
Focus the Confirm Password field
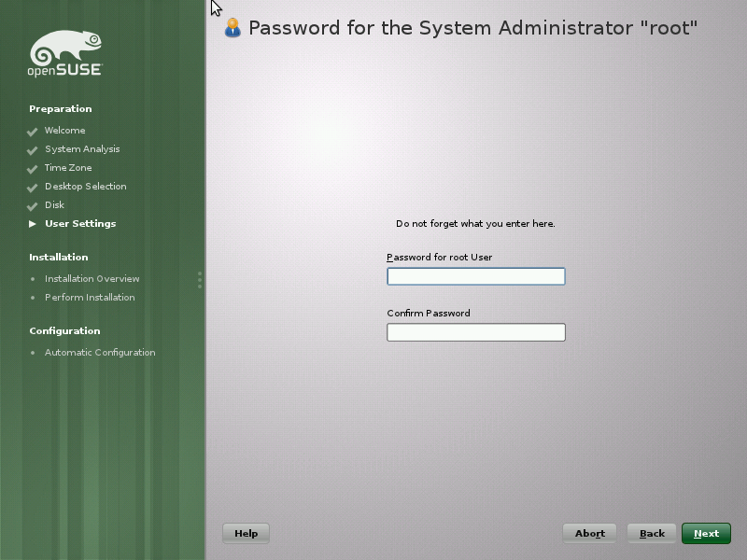click(476, 332)
